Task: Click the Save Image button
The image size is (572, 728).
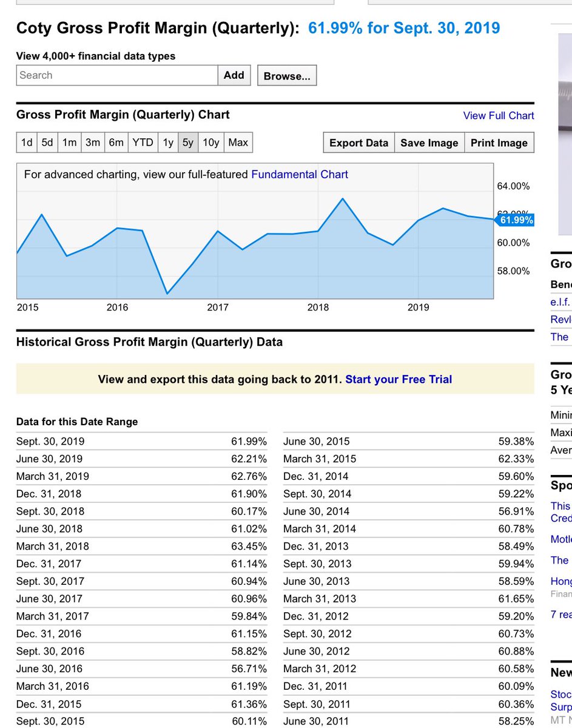Action: 429,143
